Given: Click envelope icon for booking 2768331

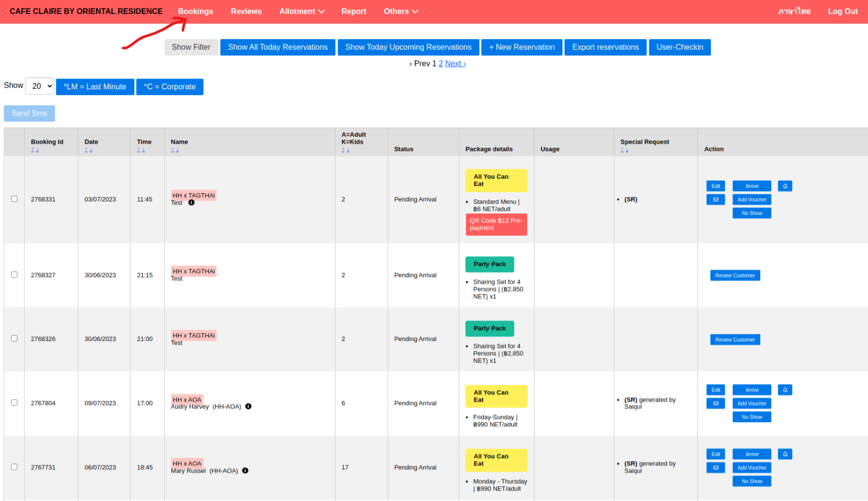Looking at the screenshot, I should pyautogui.click(x=715, y=199).
